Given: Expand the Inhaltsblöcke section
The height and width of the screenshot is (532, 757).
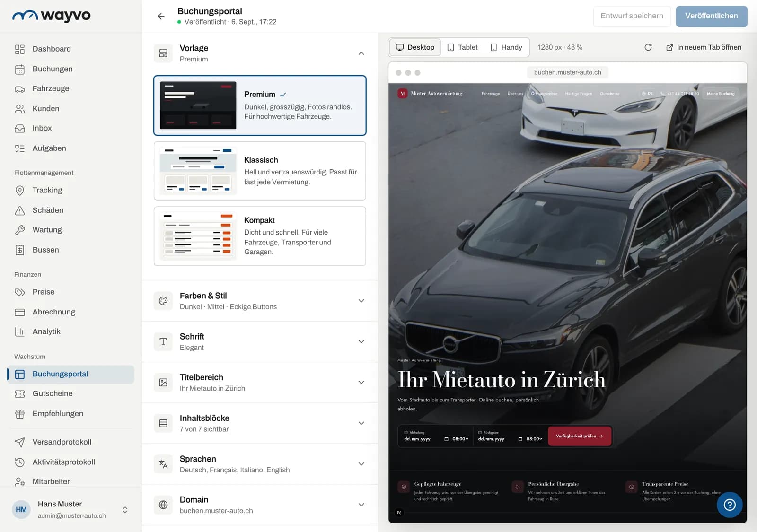Looking at the screenshot, I should point(260,423).
